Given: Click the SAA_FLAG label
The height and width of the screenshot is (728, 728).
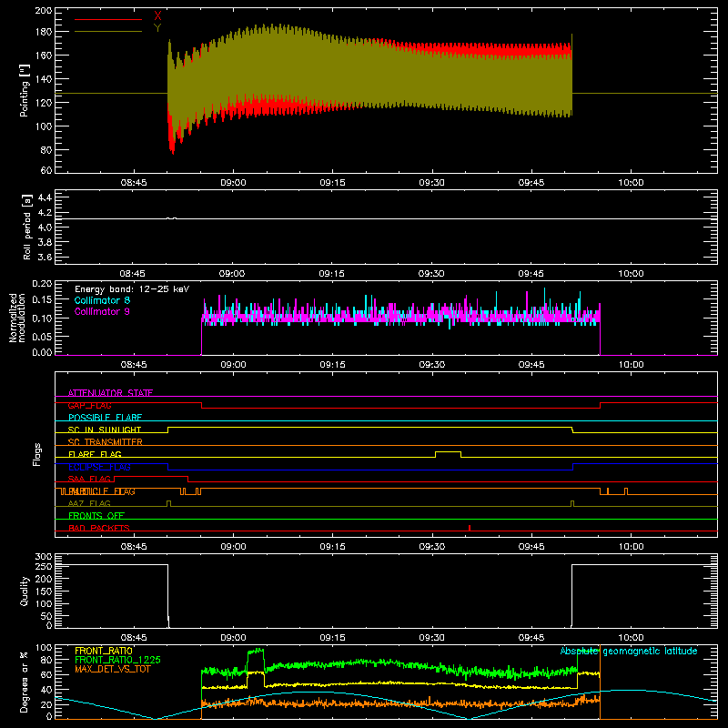Looking at the screenshot, I should [x=89, y=479].
